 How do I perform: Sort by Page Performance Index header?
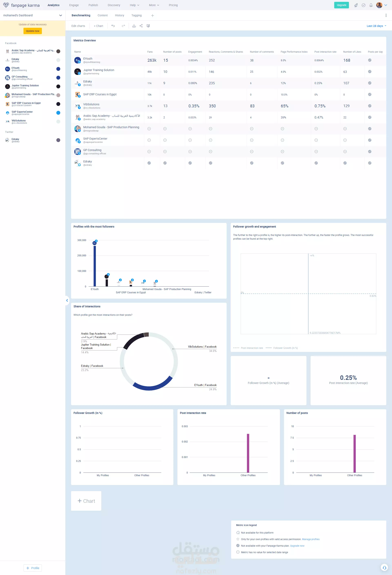click(x=294, y=52)
